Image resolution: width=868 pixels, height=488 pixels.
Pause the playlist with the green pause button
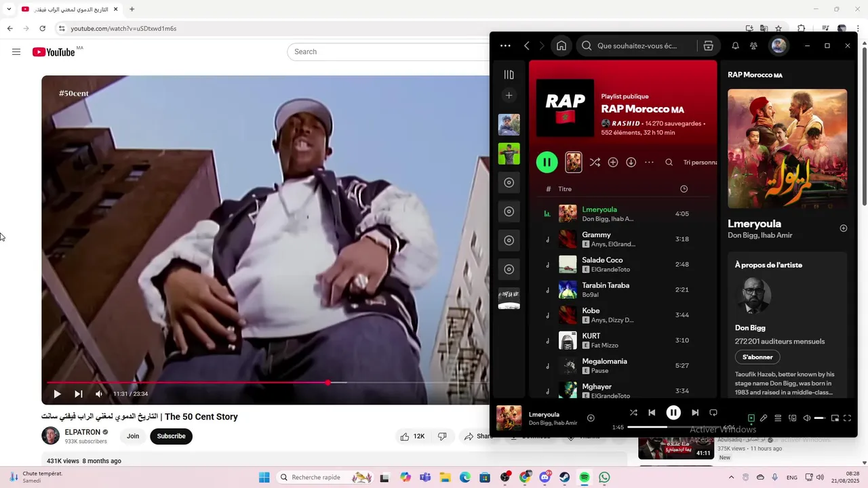coord(547,162)
